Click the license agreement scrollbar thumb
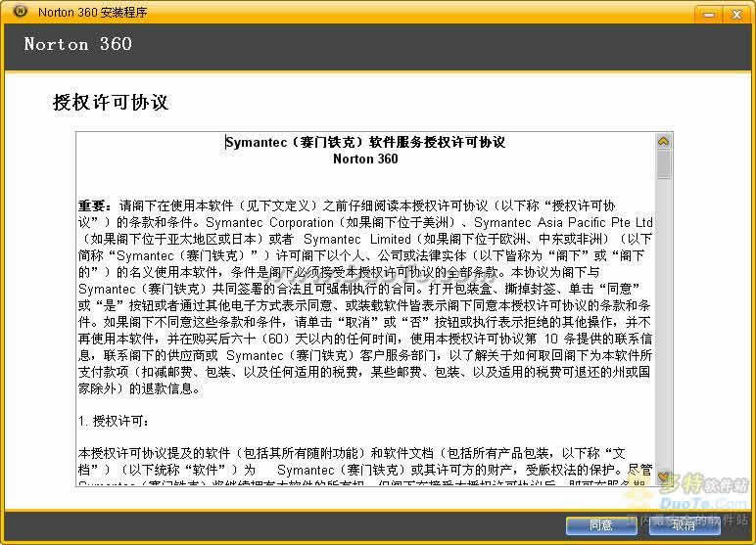756x545 pixels. pos(663,163)
